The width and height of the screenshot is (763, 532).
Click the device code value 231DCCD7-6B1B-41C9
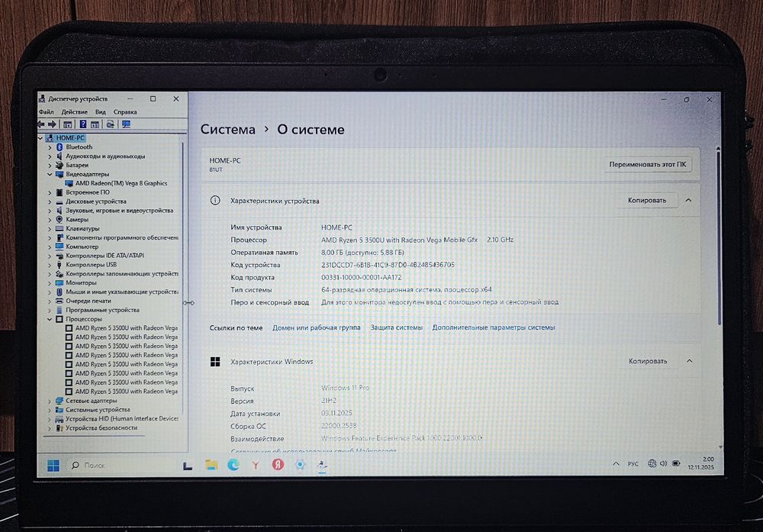click(388, 265)
